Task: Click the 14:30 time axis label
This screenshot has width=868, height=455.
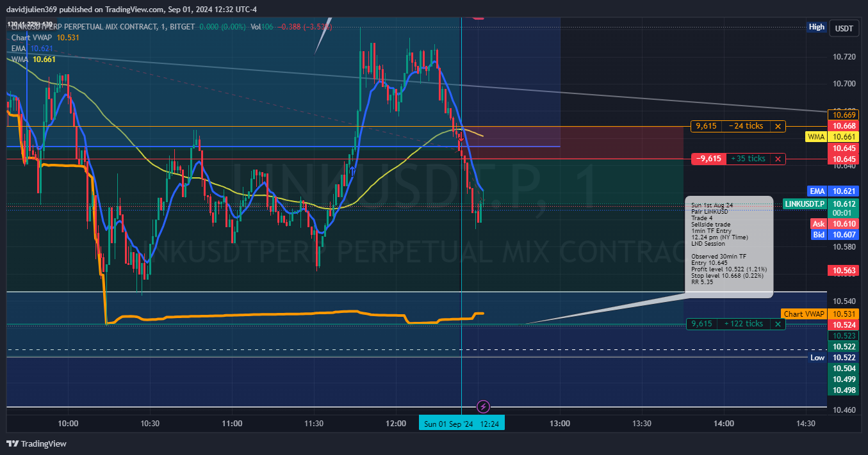Action: click(x=806, y=424)
